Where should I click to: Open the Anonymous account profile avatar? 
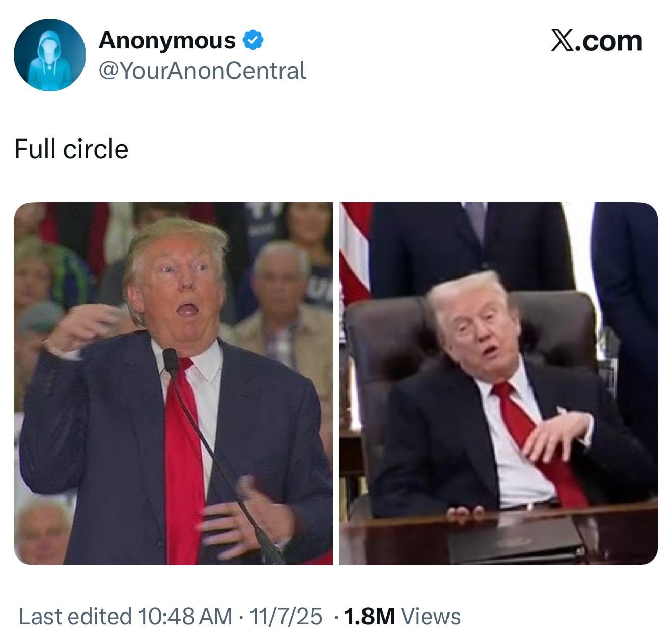49,55
